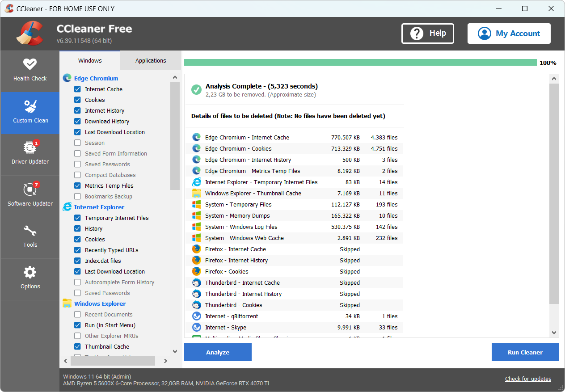Toggle Run (in Start Menu) checkbox

click(x=77, y=325)
